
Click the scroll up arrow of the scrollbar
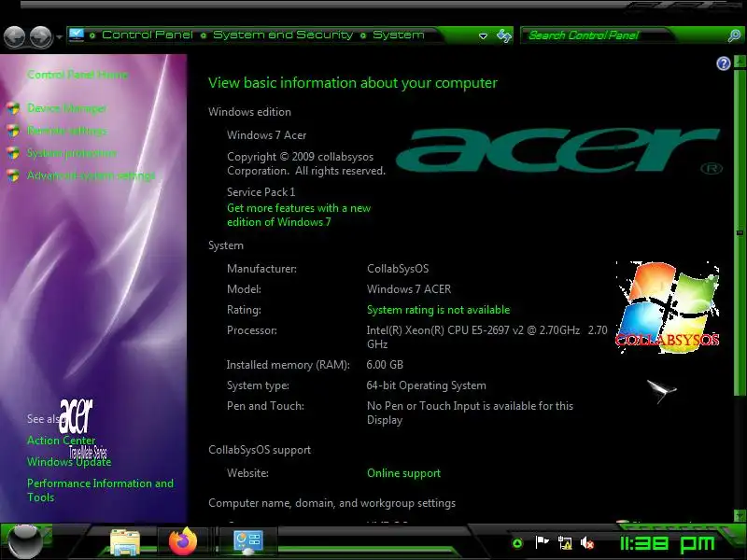tap(740, 62)
